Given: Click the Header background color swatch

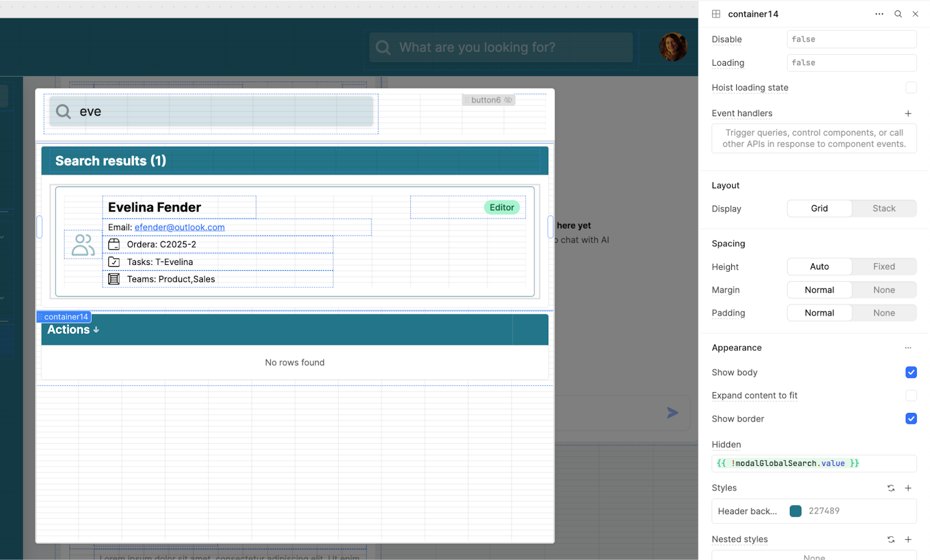Looking at the screenshot, I should [796, 511].
